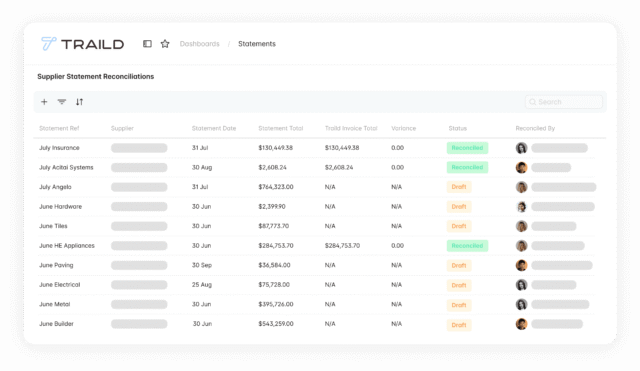This screenshot has width=640, height=371.
Task: Click Reconciled badge for July Insurance
Action: [467, 148]
